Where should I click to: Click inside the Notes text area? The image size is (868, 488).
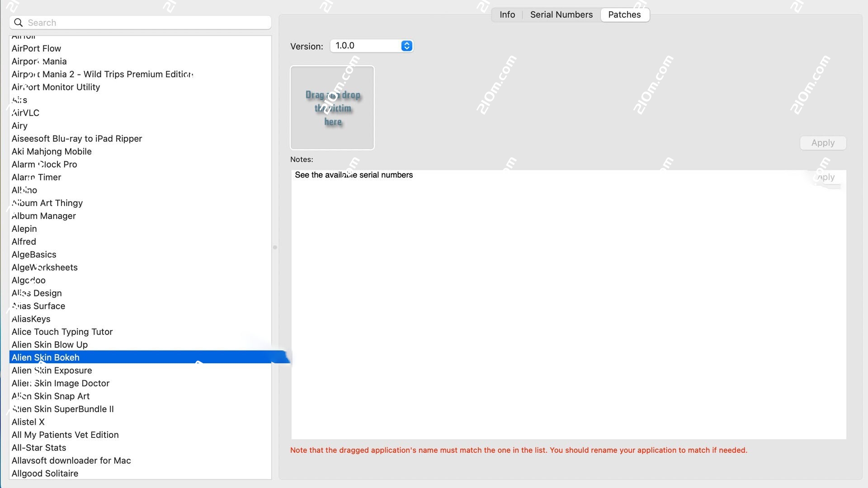point(568,304)
